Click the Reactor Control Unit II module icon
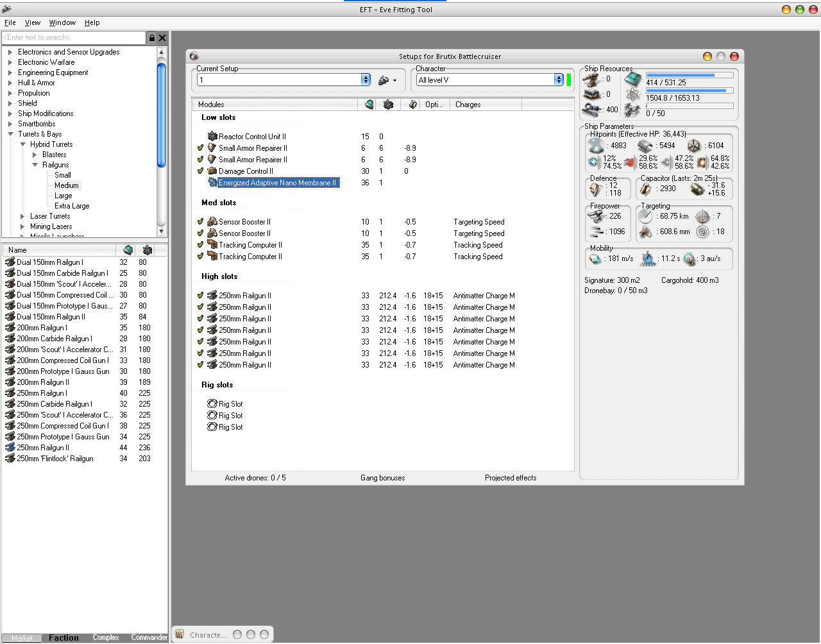This screenshot has height=644, width=821. [212, 137]
